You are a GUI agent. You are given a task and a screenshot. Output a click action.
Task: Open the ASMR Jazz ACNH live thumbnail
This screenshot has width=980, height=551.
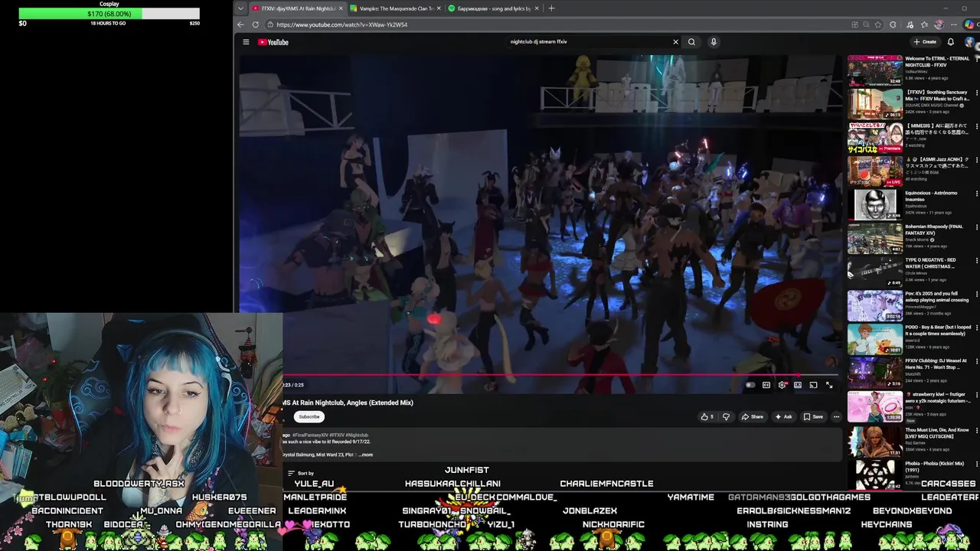click(874, 171)
